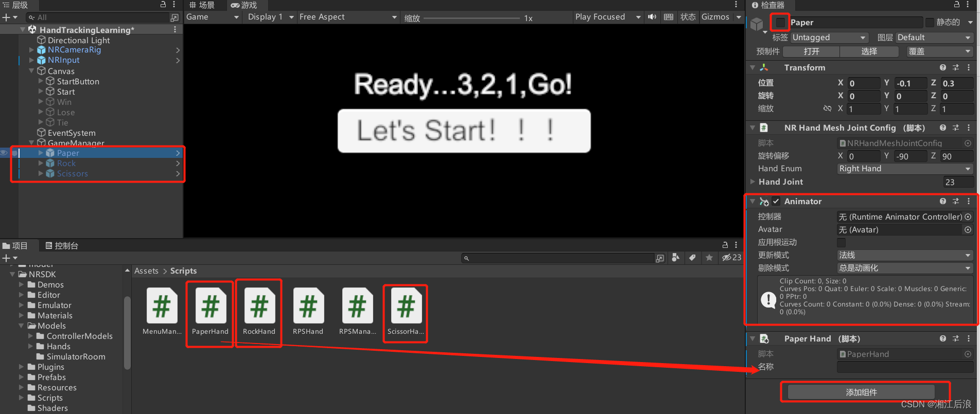Open Transform preset settings icon
This screenshot has width=980, height=414.
point(956,67)
